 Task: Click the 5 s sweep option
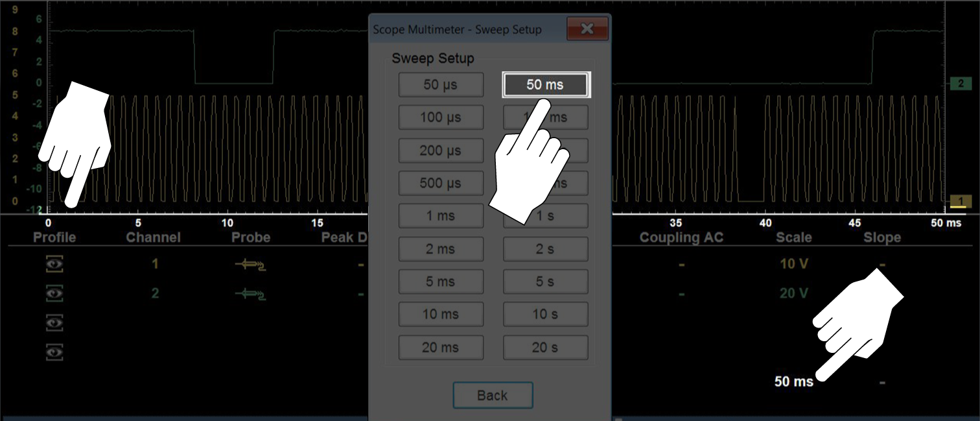[545, 282]
